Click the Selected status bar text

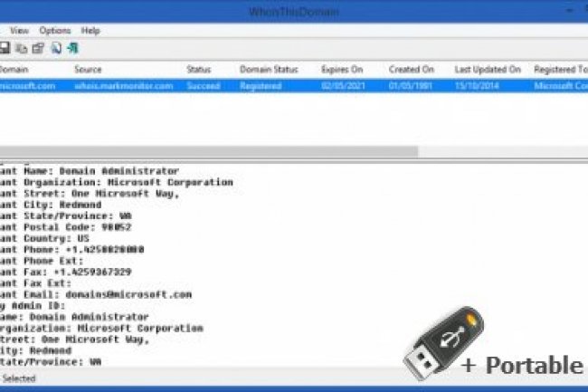point(18,378)
